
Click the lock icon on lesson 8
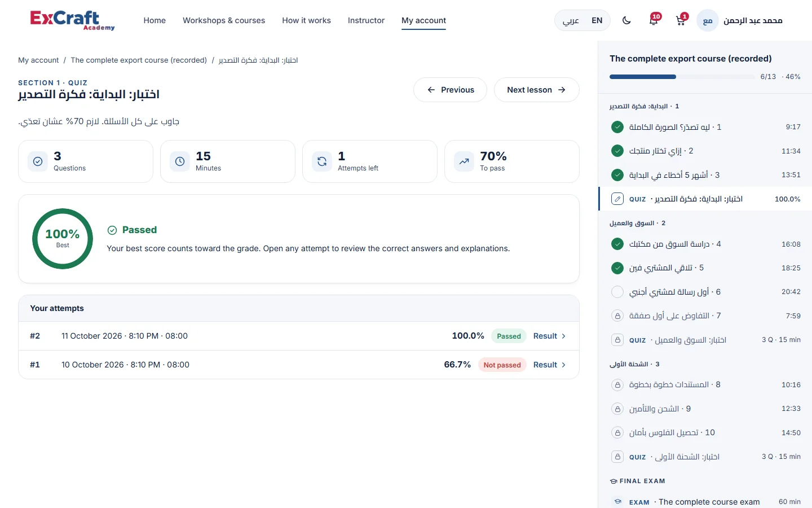click(617, 385)
